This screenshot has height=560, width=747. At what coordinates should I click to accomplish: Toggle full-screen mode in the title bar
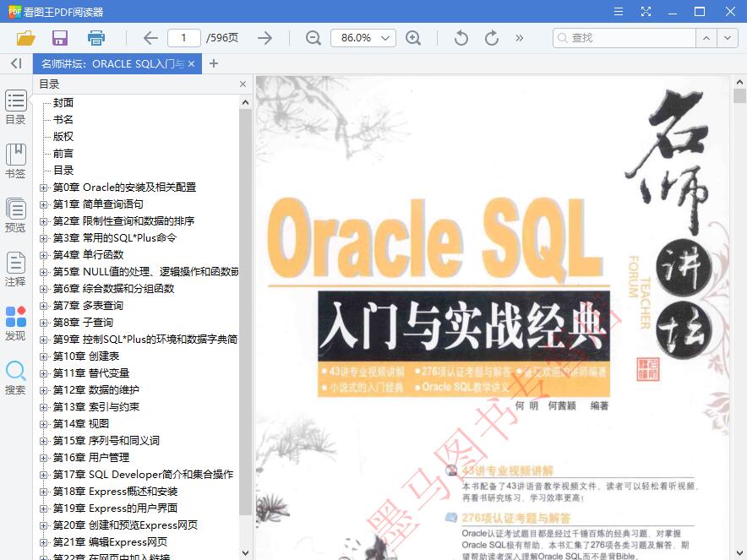pos(646,12)
